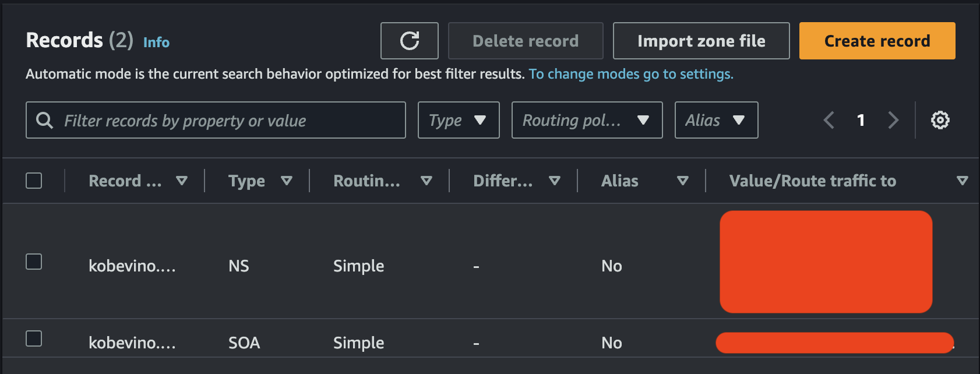Open the Type filter dropdown
980x374 pixels.
click(x=458, y=120)
